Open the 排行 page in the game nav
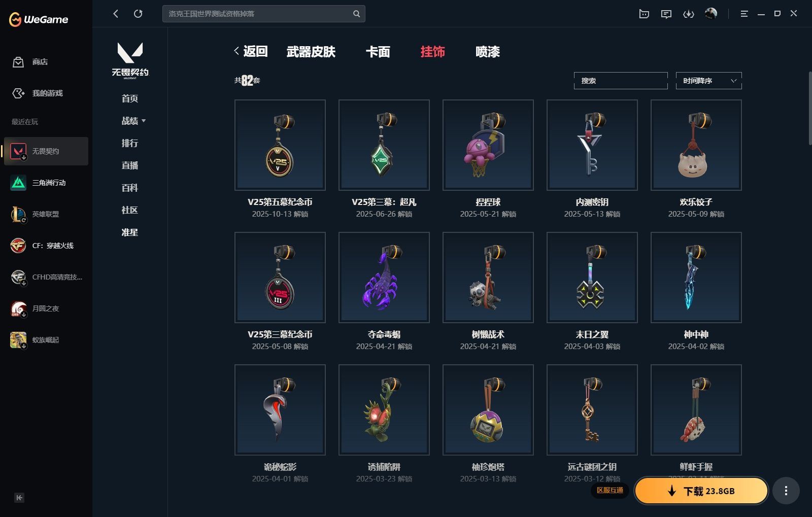Screen dimensions: 812x517 tap(130, 143)
